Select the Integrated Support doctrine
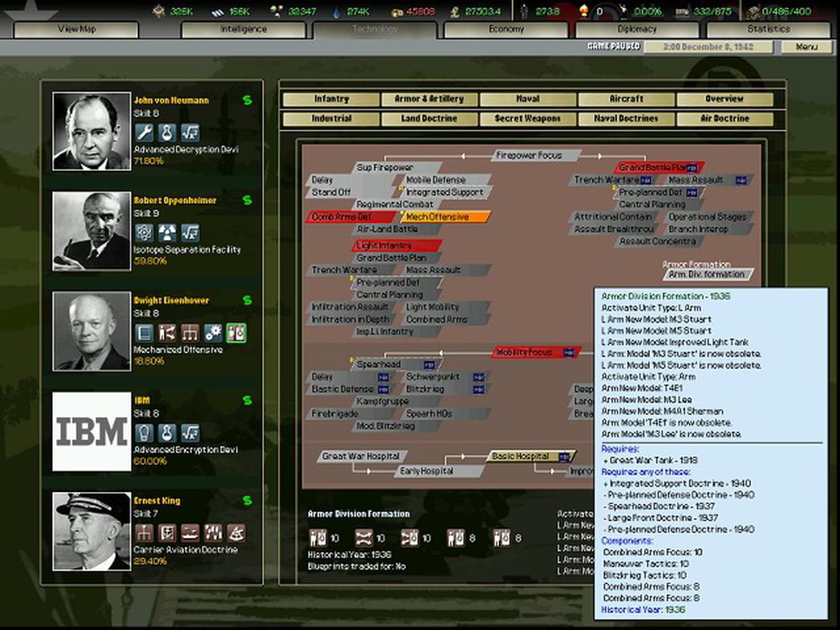 click(x=446, y=193)
